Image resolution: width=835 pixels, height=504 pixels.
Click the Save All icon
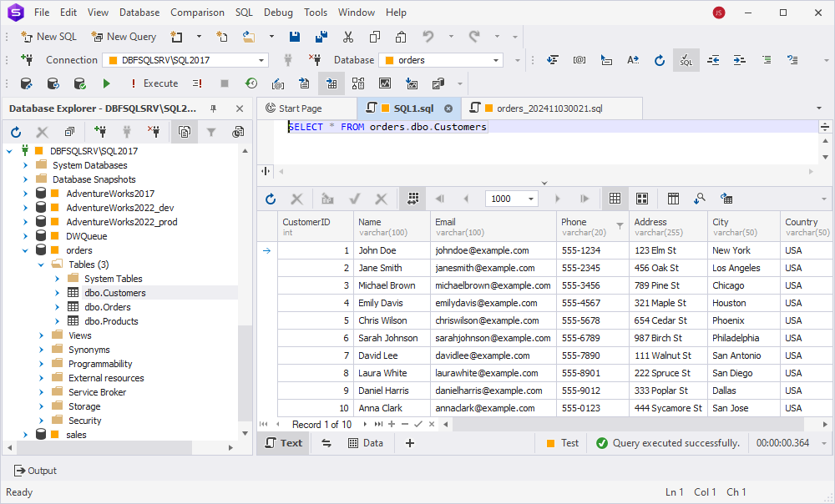321,37
